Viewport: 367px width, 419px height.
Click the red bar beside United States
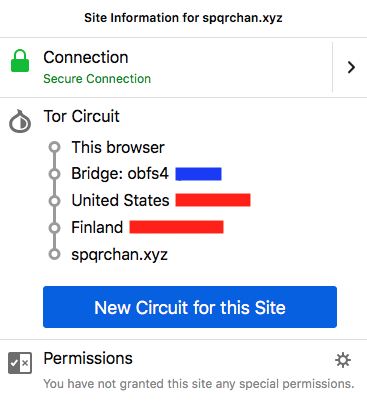(213, 200)
